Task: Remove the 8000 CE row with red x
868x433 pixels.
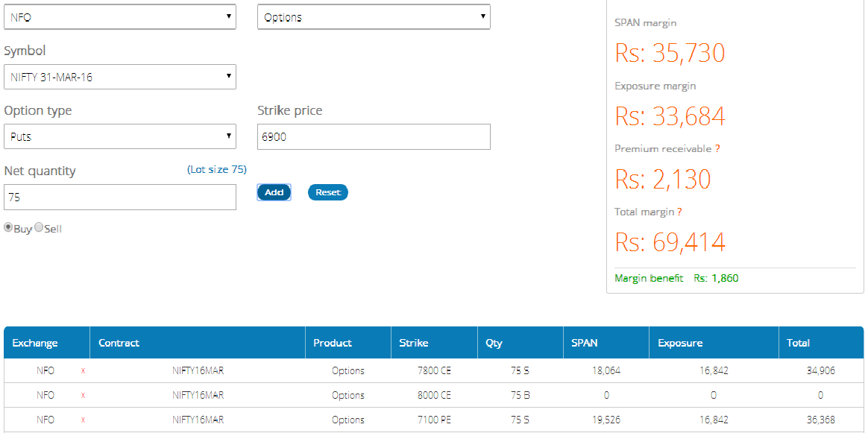Action: pyautogui.click(x=83, y=396)
